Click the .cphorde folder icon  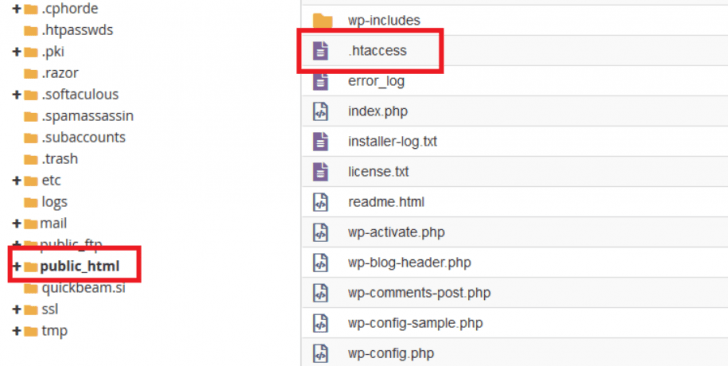coord(31,9)
